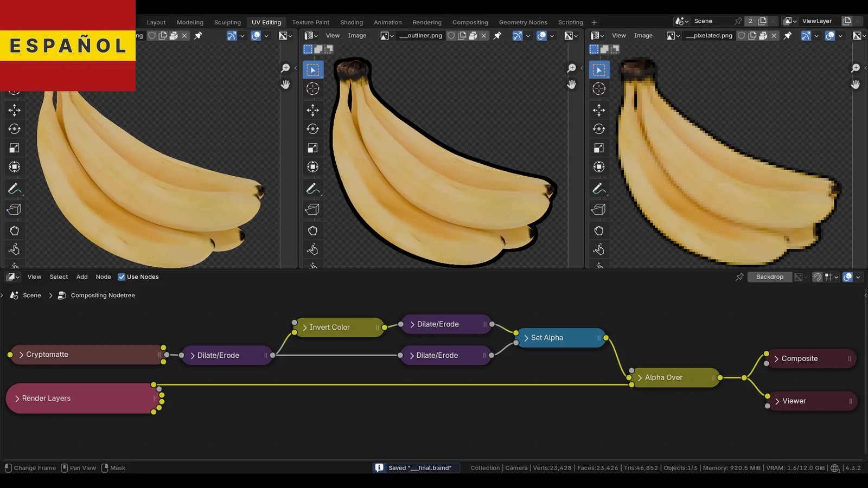Toggle fake user shield for outliner.png

click(x=451, y=36)
